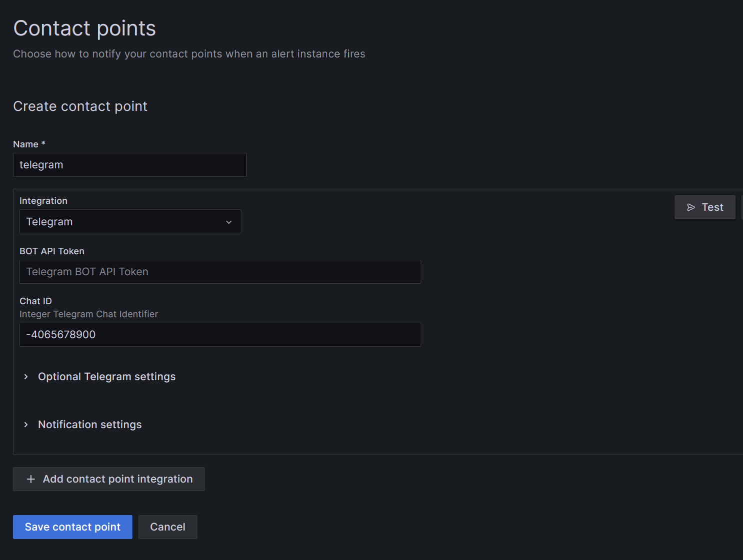Viewport: 743px width, 560px height.
Task: Click the Contact points page heading
Action: click(84, 28)
